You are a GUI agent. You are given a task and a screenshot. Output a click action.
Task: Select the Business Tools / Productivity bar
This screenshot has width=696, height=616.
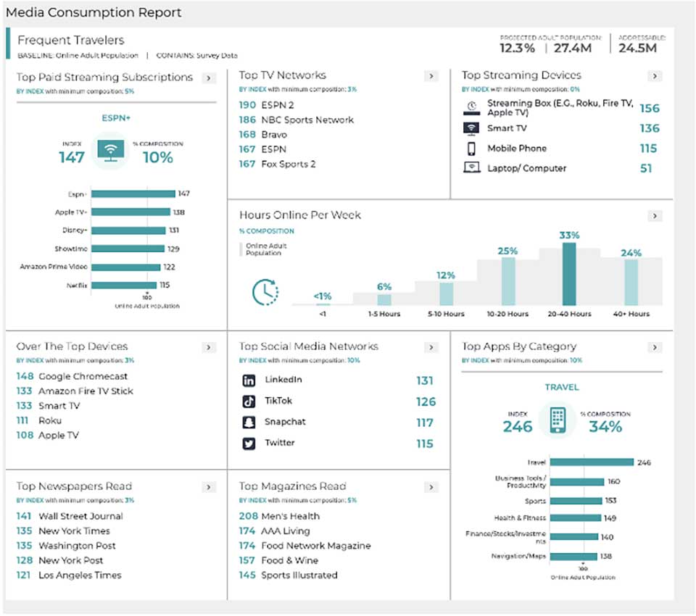point(577,482)
